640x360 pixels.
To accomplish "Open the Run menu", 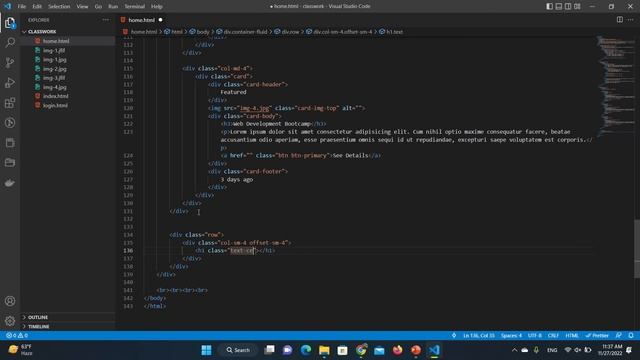I will coord(113,7).
